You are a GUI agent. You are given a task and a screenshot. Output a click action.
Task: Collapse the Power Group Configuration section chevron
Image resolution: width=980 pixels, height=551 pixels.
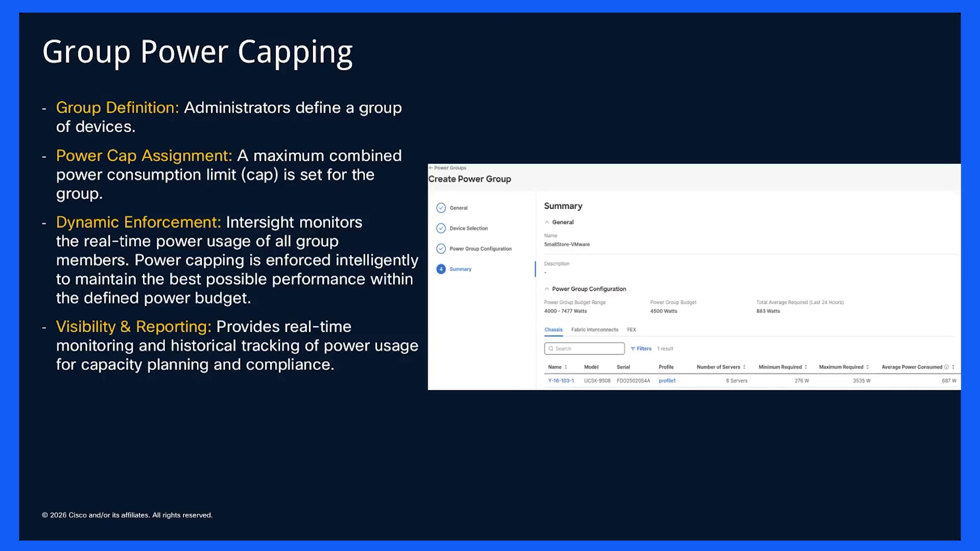[547, 289]
